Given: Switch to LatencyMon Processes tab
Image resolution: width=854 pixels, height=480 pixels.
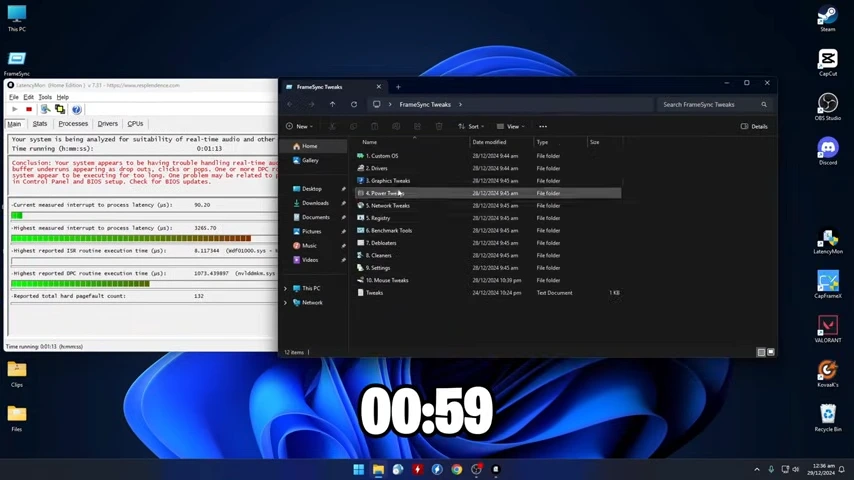Looking at the screenshot, I should click(x=73, y=124).
